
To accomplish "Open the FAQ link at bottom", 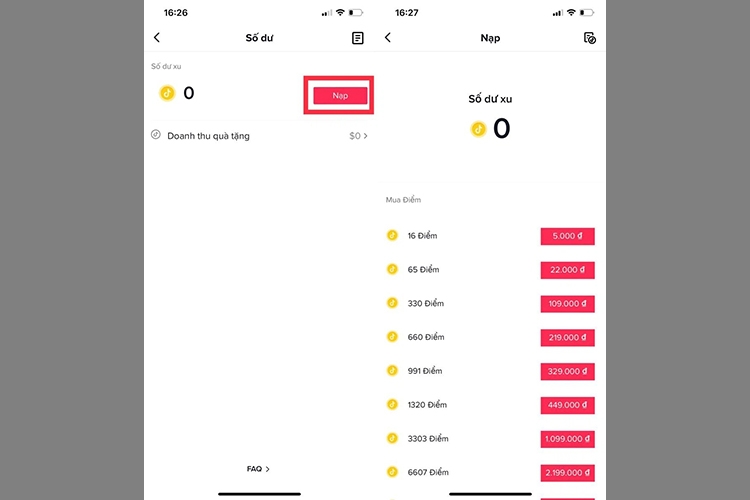I will (x=258, y=469).
